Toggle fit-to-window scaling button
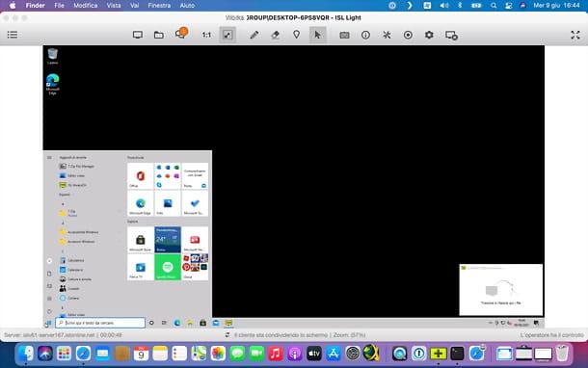 point(227,35)
